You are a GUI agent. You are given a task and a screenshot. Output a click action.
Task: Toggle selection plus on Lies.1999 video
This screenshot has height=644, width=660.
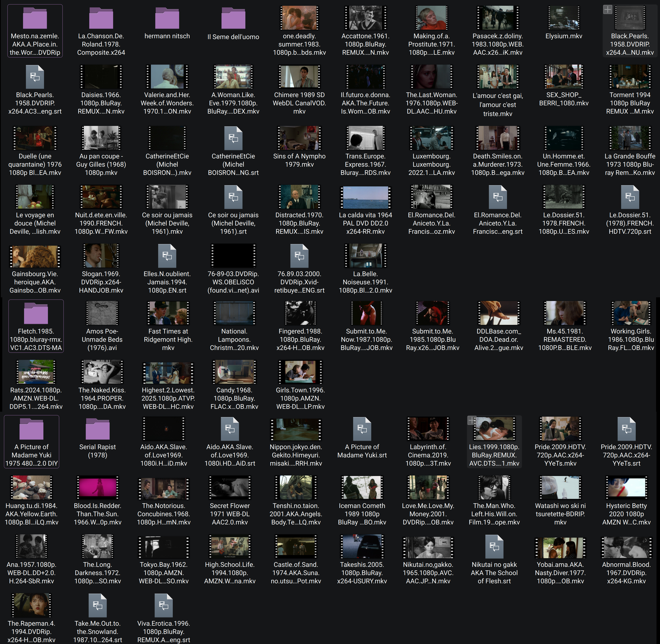click(x=472, y=420)
